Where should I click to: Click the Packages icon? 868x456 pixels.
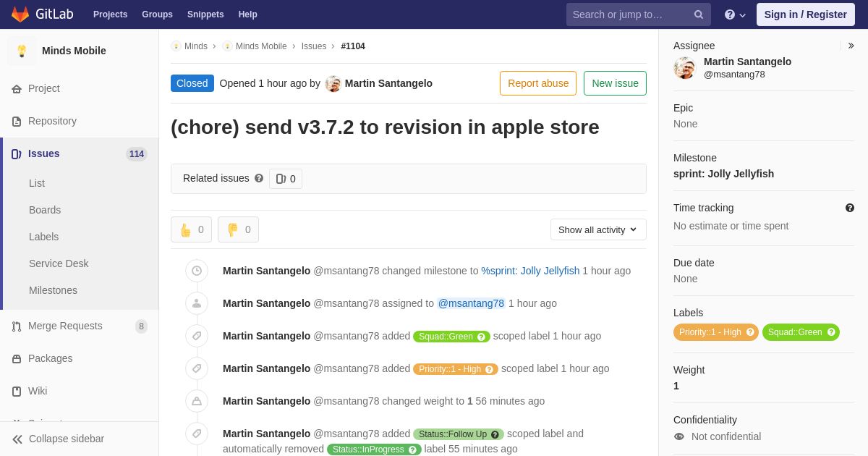[x=17, y=358]
